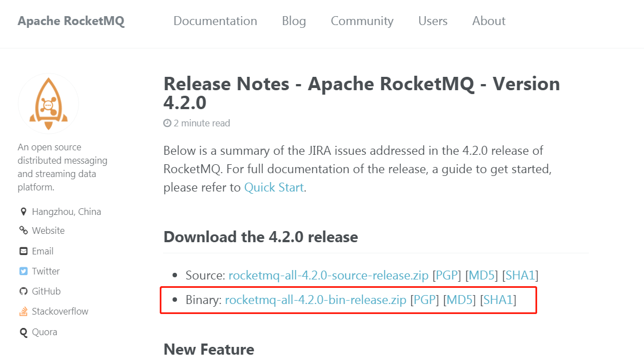Screen dimensions: 644x358
Task: Open the Community nav item
Action: tap(362, 21)
